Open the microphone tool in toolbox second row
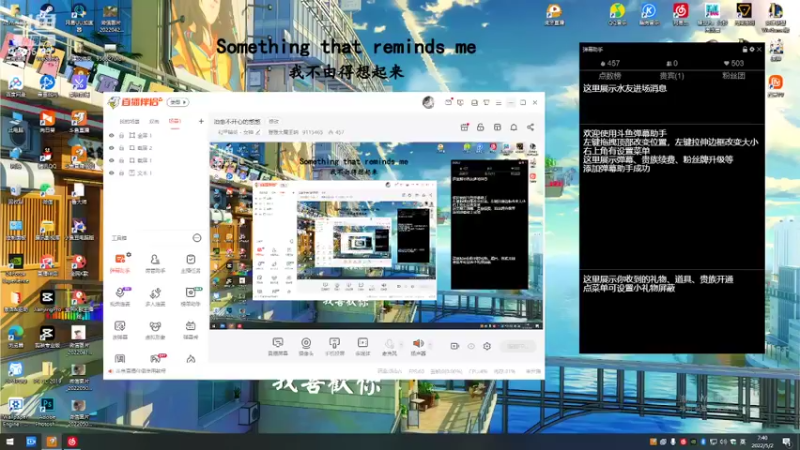800x450 pixels. point(120,296)
